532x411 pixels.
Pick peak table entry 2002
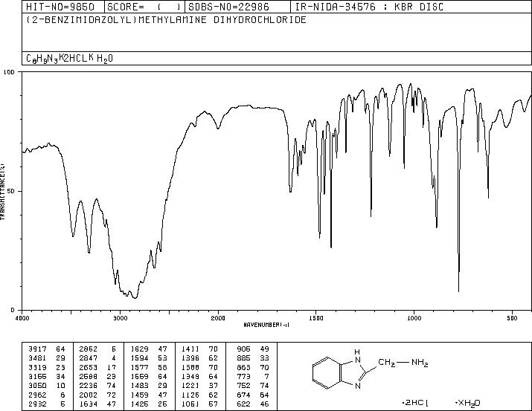[97, 395]
